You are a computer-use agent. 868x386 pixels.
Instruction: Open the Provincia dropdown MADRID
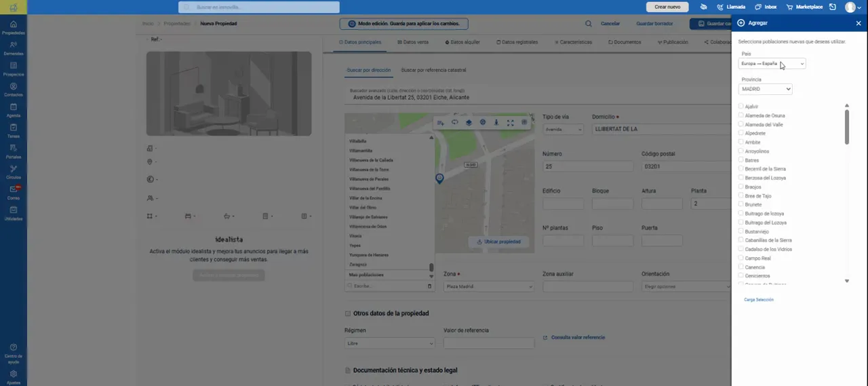point(765,89)
